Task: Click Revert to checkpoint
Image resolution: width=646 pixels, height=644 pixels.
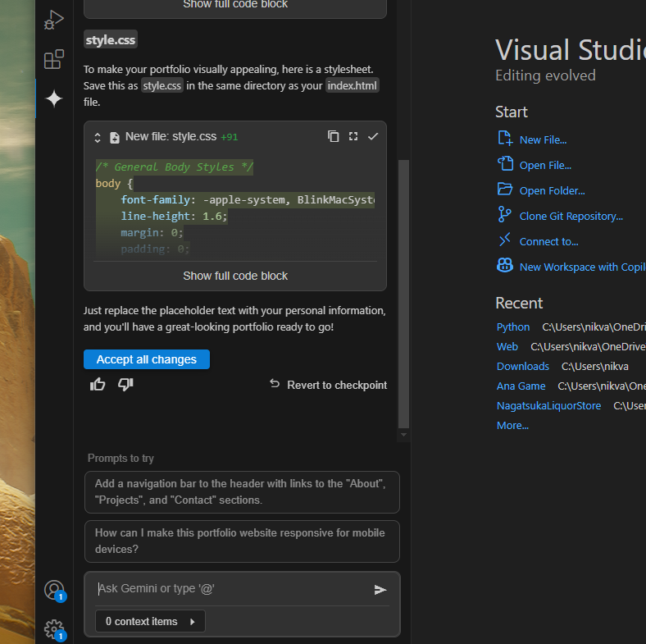Action: pyautogui.click(x=329, y=385)
